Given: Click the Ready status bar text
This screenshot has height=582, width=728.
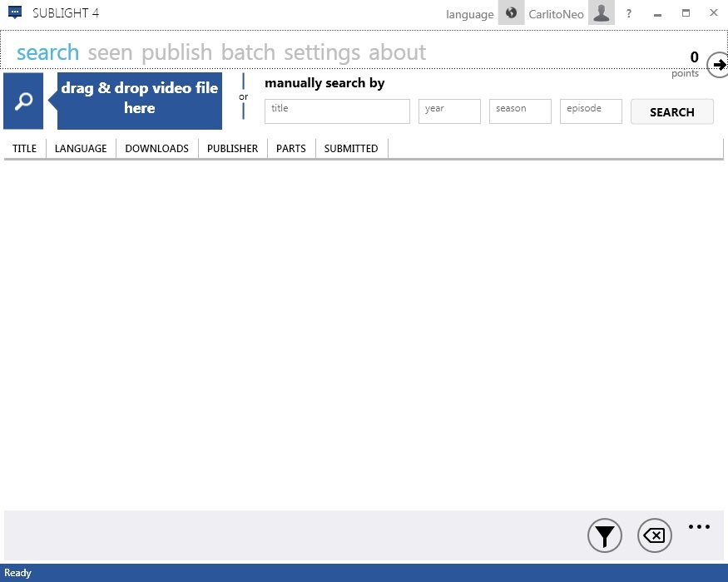Looking at the screenshot, I should click(x=17, y=573).
